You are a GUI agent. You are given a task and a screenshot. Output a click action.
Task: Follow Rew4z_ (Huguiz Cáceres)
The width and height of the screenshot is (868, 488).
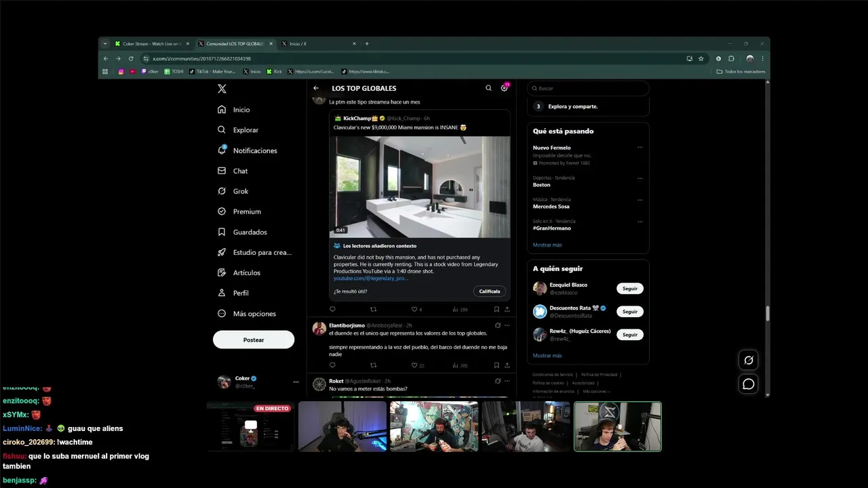click(630, 334)
